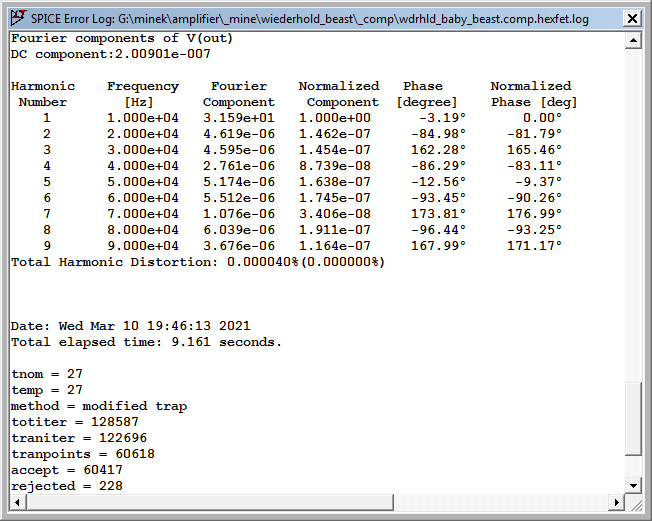Click the 'accept = 60417' line
The width and height of the screenshot is (652, 521).
click(x=67, y=470)
